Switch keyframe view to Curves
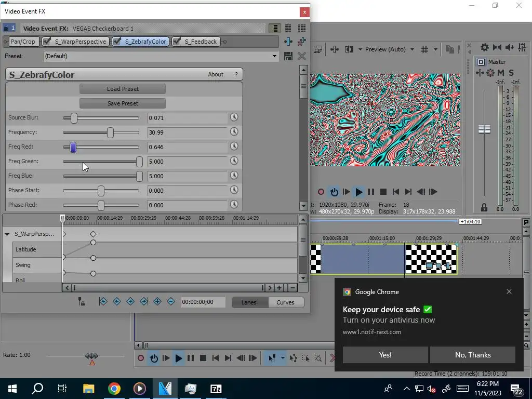This screenshot has height=399, width=532. tap(285, 302)
